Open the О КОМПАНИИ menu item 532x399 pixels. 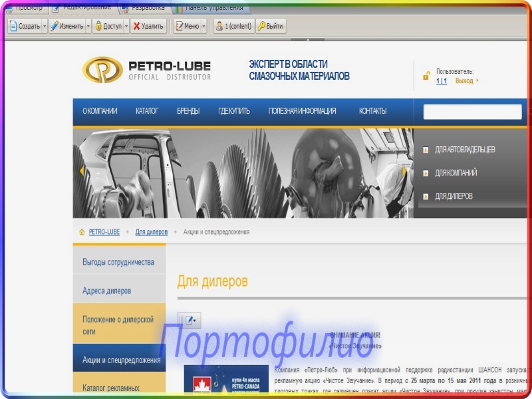[x=100, y=111]
